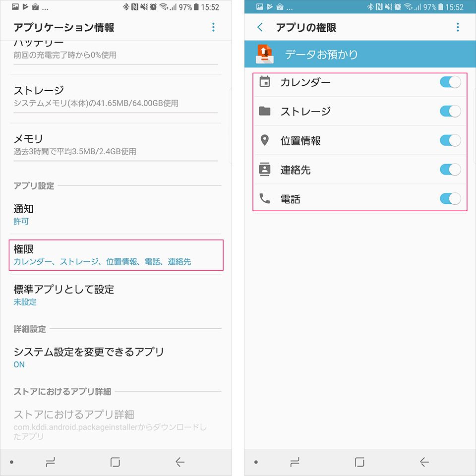Tap the ON status under システム設定を変更できるアプリ
The image size is (476, 476).
[x=19, y=364]
